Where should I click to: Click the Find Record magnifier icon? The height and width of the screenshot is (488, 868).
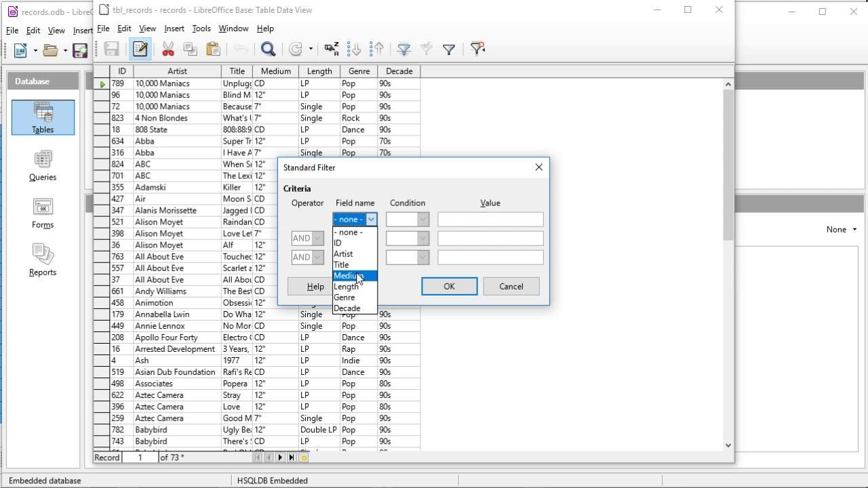pyautogui.click(x=268, y=48)
